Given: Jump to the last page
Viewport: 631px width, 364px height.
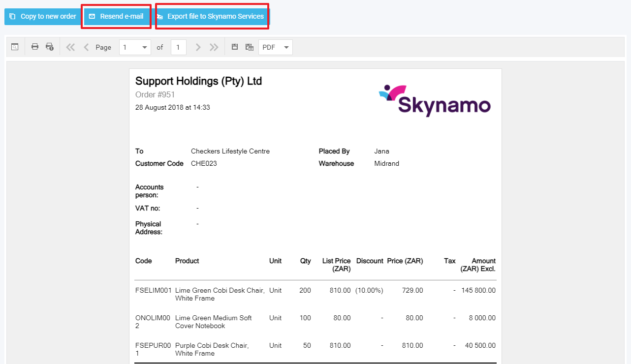Looking at the screenshot, I should coord(214,47).
